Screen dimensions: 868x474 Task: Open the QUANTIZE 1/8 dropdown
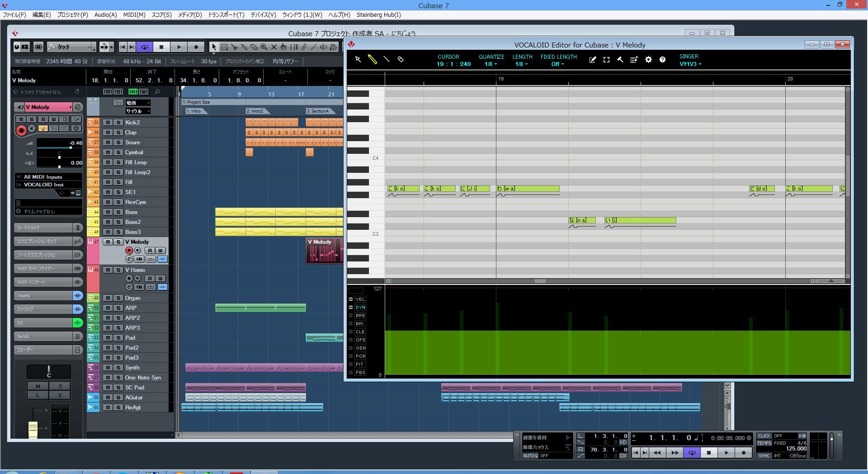coord(491,64)
